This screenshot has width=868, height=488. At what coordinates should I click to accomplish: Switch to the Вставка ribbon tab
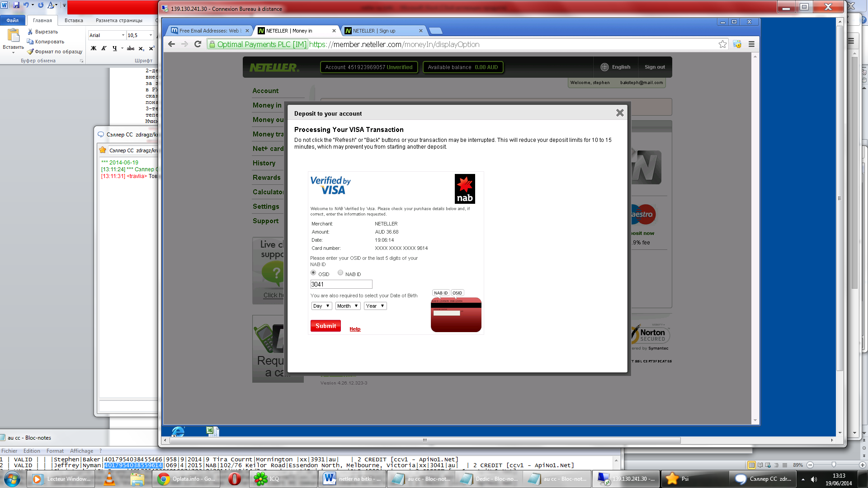click(x=74, y=20)
